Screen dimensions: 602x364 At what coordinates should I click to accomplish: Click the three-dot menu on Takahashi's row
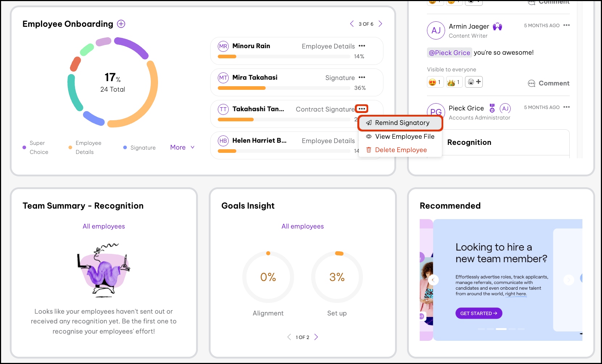(362, 109)
